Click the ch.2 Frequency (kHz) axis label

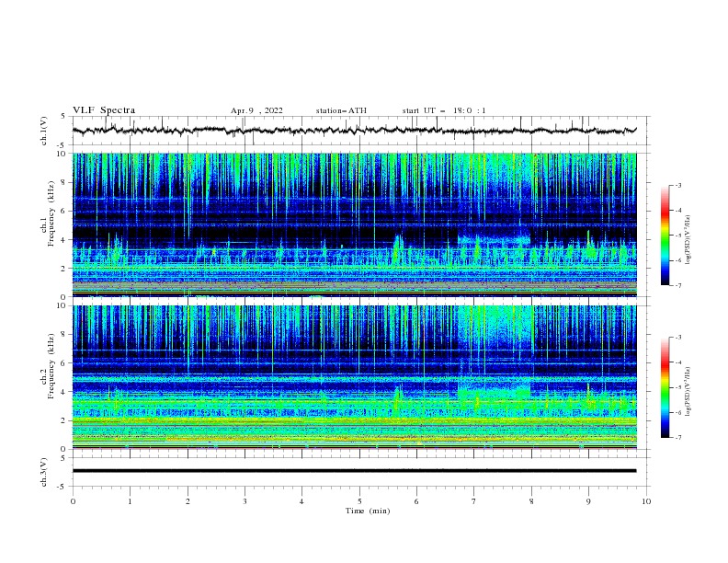click(47, 366)
